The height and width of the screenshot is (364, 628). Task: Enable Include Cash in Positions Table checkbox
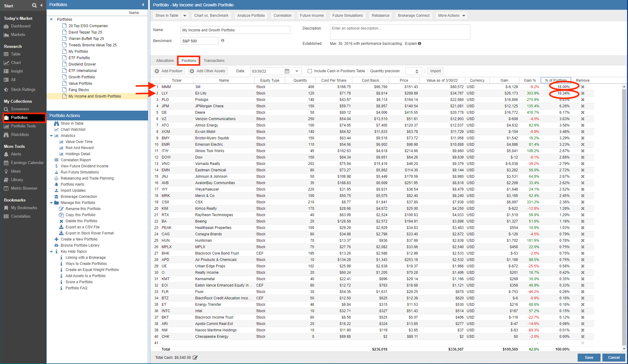(310, 71)
